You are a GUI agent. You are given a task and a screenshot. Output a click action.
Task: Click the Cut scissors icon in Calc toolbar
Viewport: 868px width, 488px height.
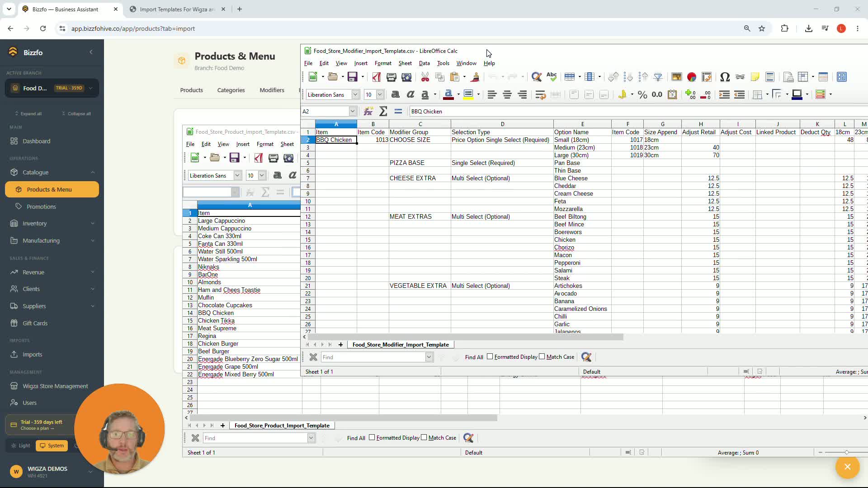[x=425, y=77]
